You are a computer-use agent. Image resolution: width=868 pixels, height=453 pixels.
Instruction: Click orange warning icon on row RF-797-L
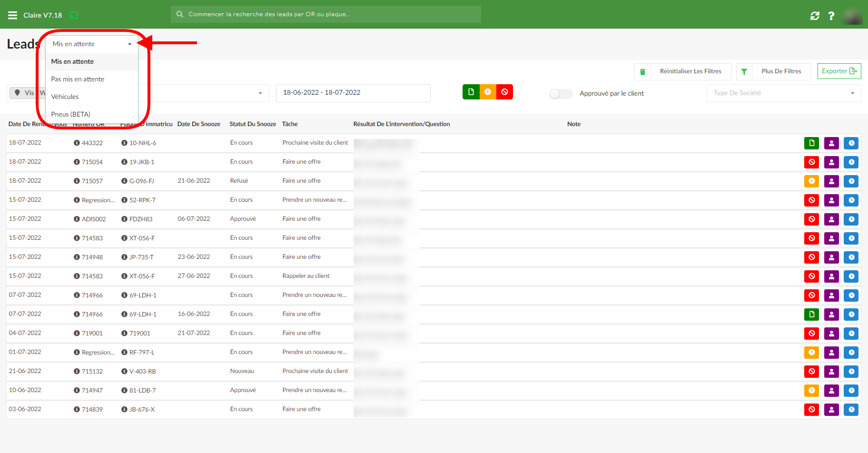coord(811,353)
